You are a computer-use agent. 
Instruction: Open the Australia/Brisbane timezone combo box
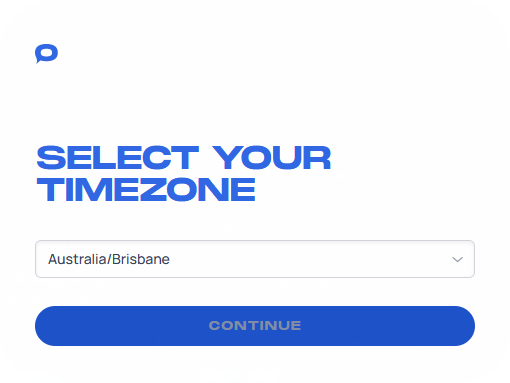pos(255,259)
